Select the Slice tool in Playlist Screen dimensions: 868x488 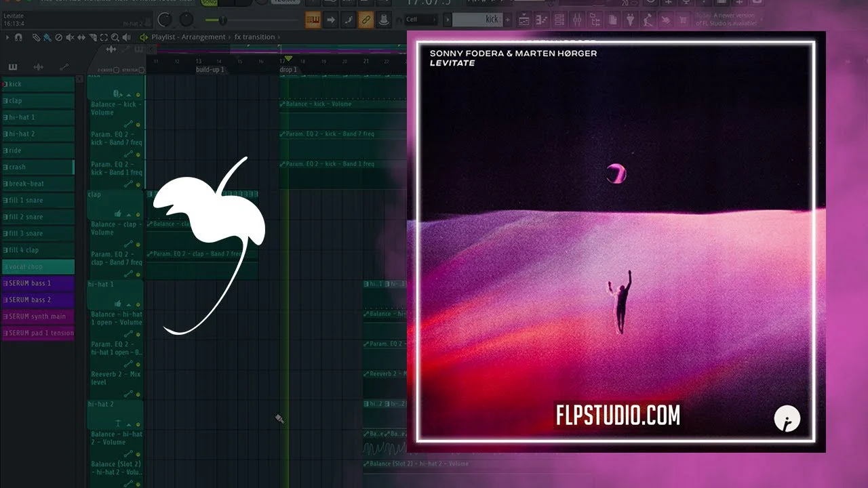coord(92,37)
